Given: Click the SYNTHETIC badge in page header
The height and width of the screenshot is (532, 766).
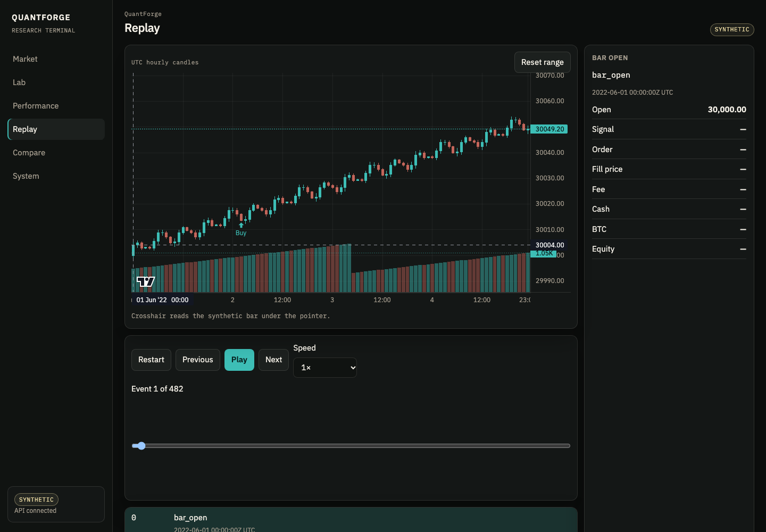Looking at the screenshot, I should click(732, 30).
